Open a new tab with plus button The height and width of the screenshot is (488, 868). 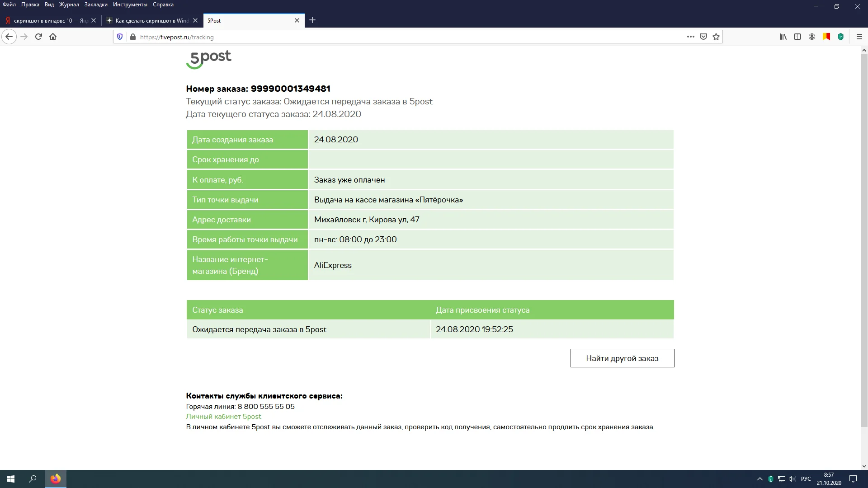coord(312,20)
